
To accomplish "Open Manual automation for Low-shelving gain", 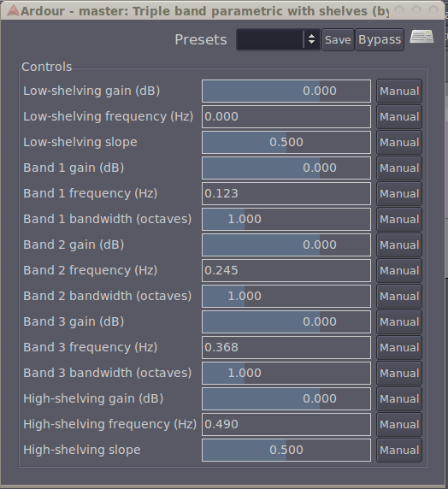I will [399, 91].
